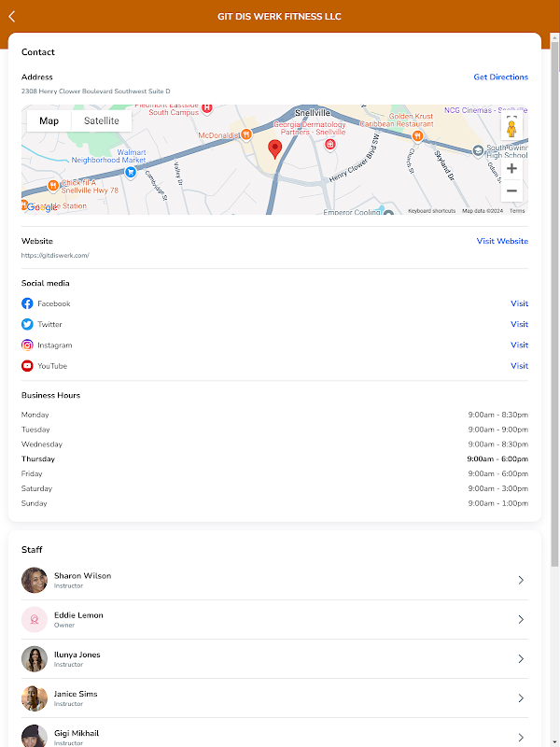Switch map to Satellite view
Screen dimensions: 560x747
tap(102, 120)
